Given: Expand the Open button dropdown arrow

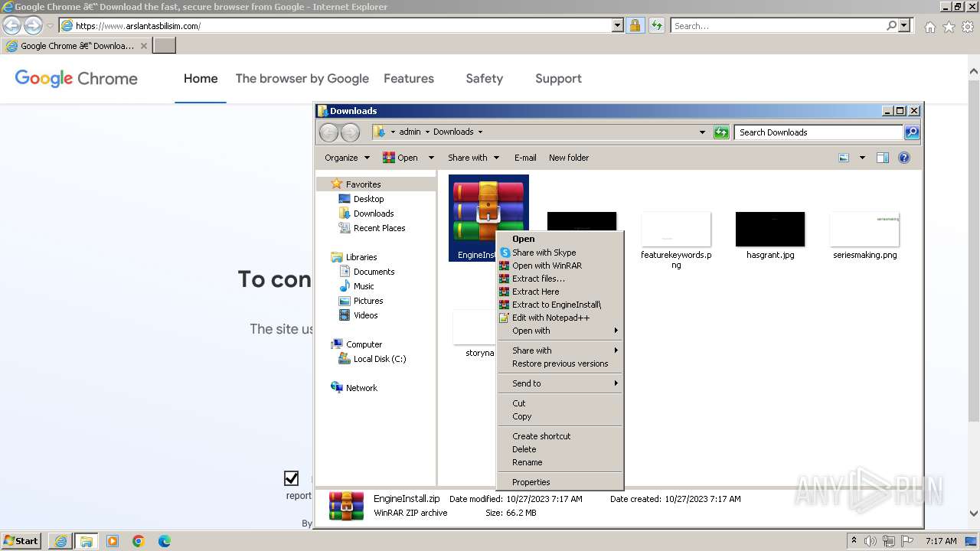Looking at the screenshot, I should (431, 158).
